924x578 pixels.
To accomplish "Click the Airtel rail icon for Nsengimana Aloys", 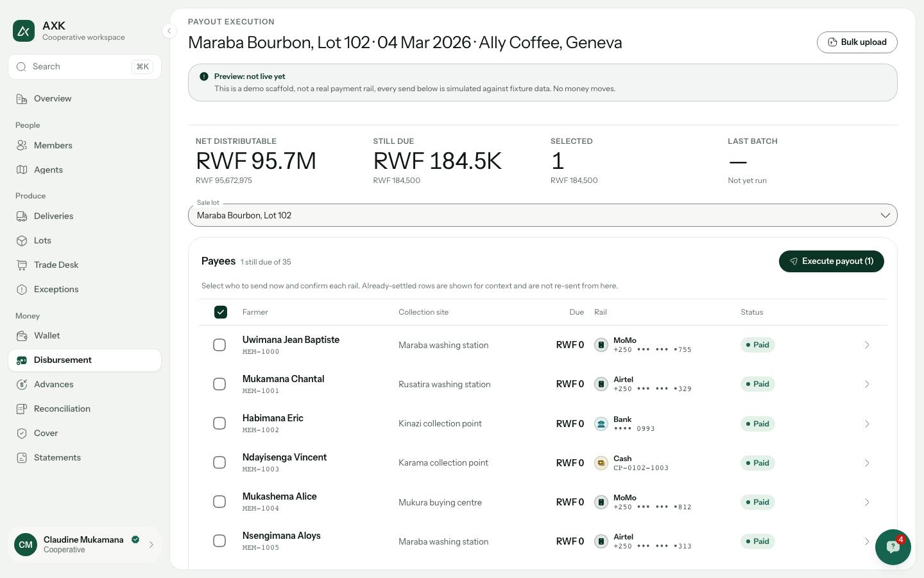I will 601,541.
